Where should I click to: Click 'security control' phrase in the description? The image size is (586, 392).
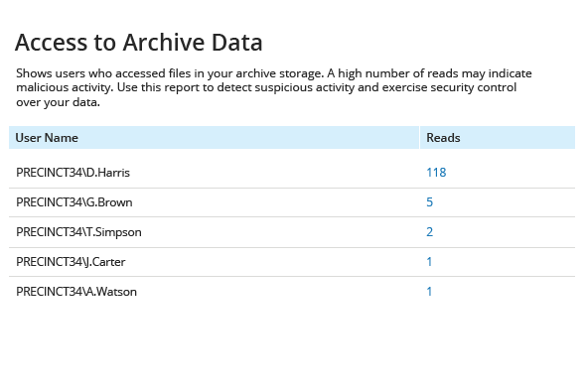coord(474,87)
